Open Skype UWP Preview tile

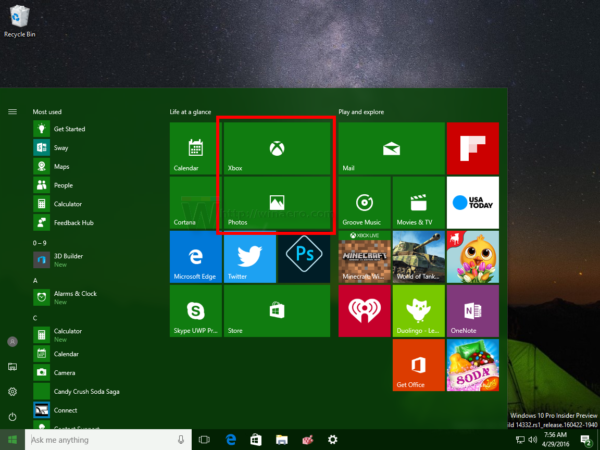coord(196,311)
